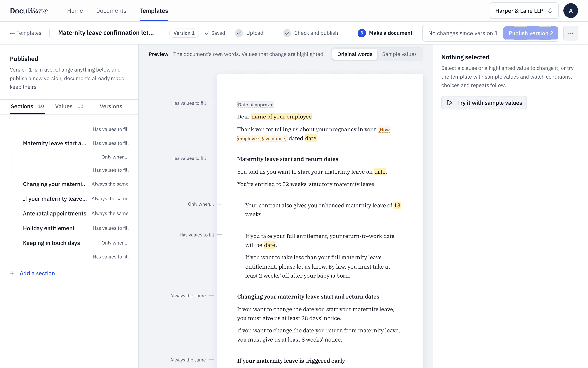Image resolution: width=588 pixels, height=368 pixels.
Task: Click the truncated template title Maternity leave confirmation
Action: (x=106, y=33)
